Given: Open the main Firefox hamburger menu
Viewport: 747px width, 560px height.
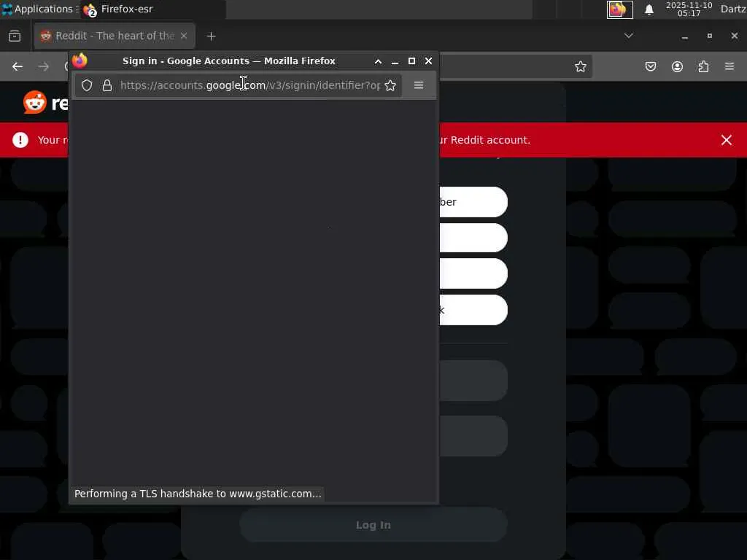Looking at the screenshot, I should tap(729, 66).
